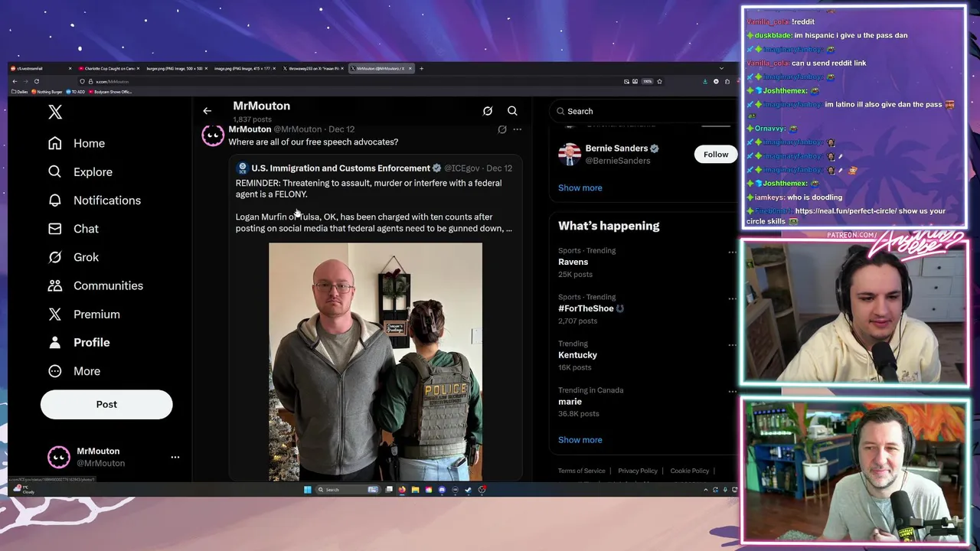Show hidden system tray icons
Screen dimensions: 980x551
705,490
